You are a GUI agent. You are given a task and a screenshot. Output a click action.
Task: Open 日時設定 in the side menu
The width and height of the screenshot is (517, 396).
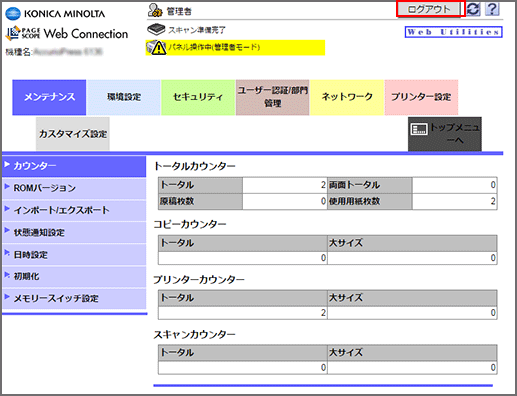coord(74,255)
